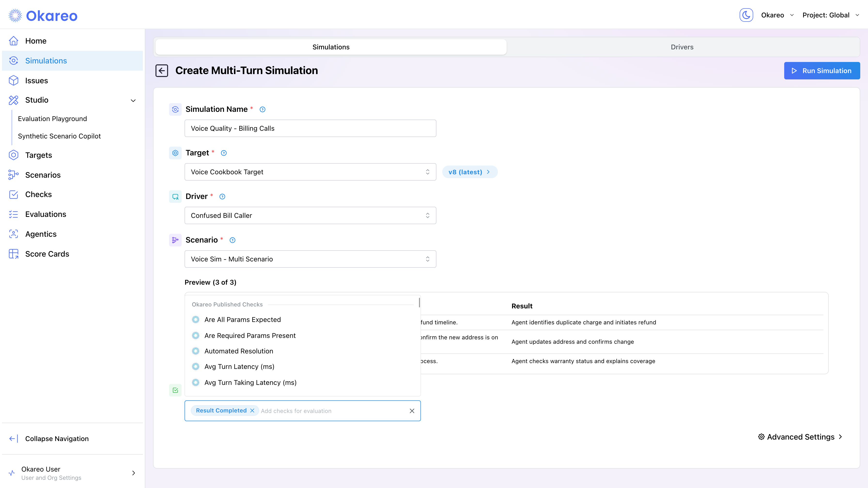Select Automated Resolution check

[302, 351]
